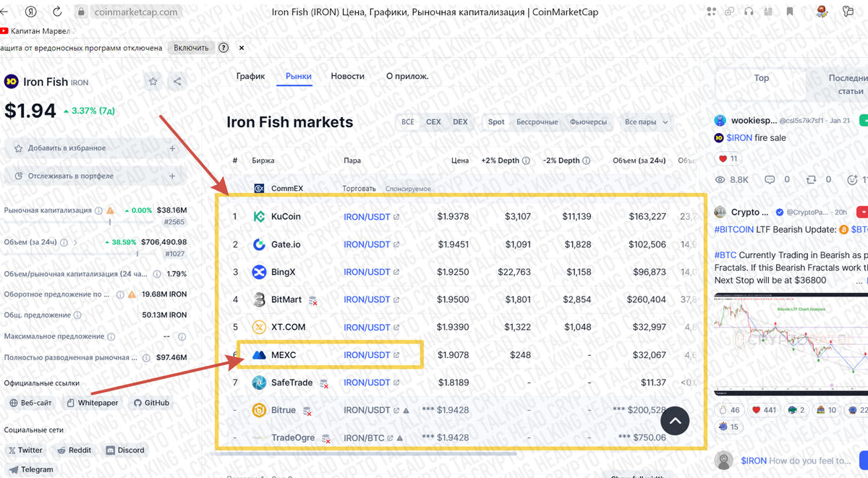The height and width of the screenshot is (478, 868).
Task: Reload the page with refresh icon
Action: tap(57, 12)
